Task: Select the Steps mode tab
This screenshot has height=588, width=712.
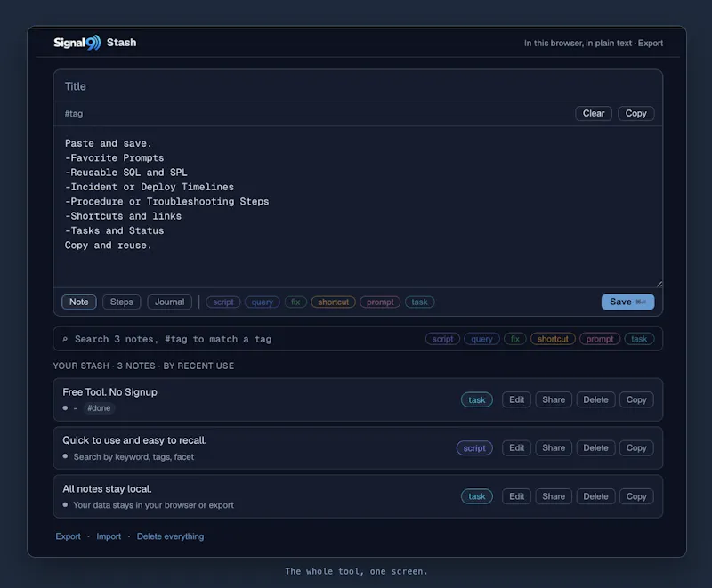Action: click(122, 302)
